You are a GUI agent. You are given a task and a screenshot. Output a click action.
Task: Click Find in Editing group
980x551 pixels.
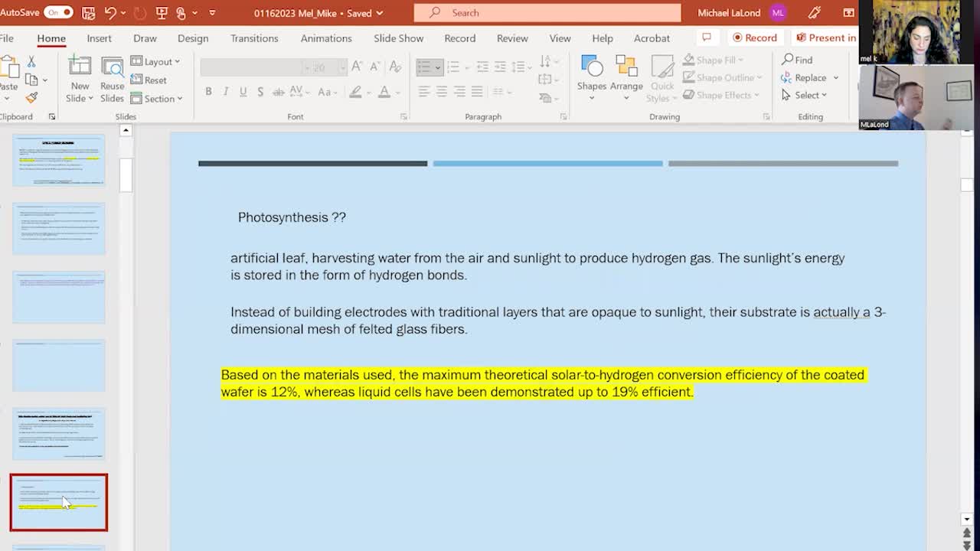click(797, 60)
